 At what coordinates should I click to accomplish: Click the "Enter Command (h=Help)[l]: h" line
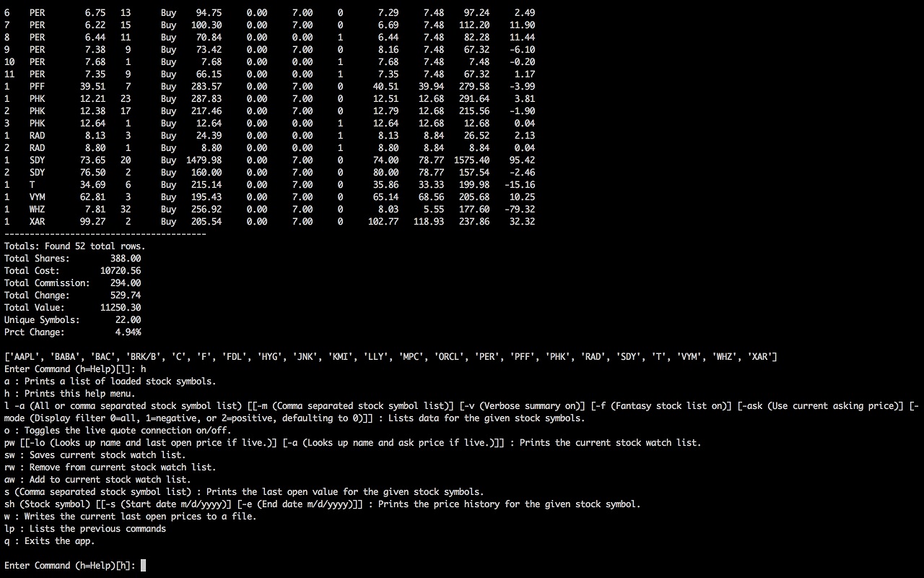click(75, 369)
